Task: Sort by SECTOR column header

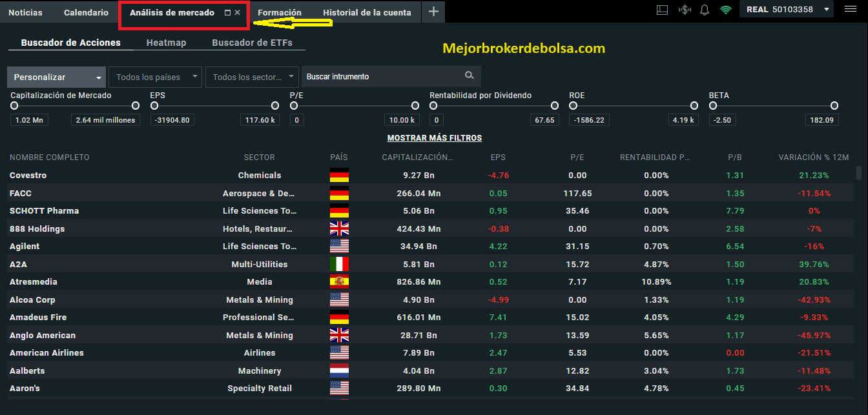Action: (260, 157)
